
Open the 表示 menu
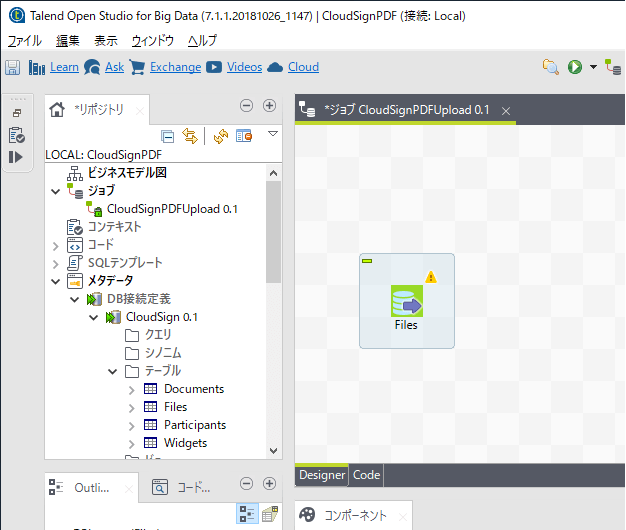point(106,41)
